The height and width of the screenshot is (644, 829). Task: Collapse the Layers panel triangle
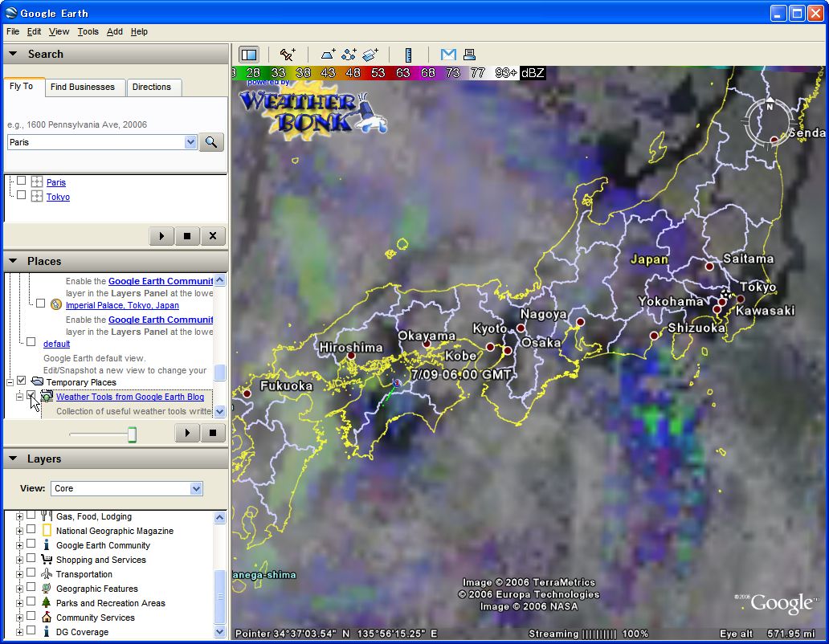tap(13, 459)
